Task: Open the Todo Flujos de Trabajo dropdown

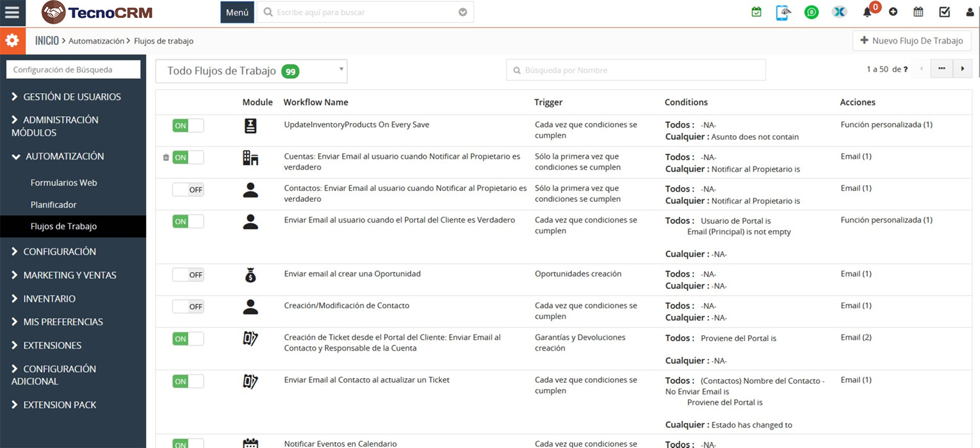Action: click(x=251, y=71)
